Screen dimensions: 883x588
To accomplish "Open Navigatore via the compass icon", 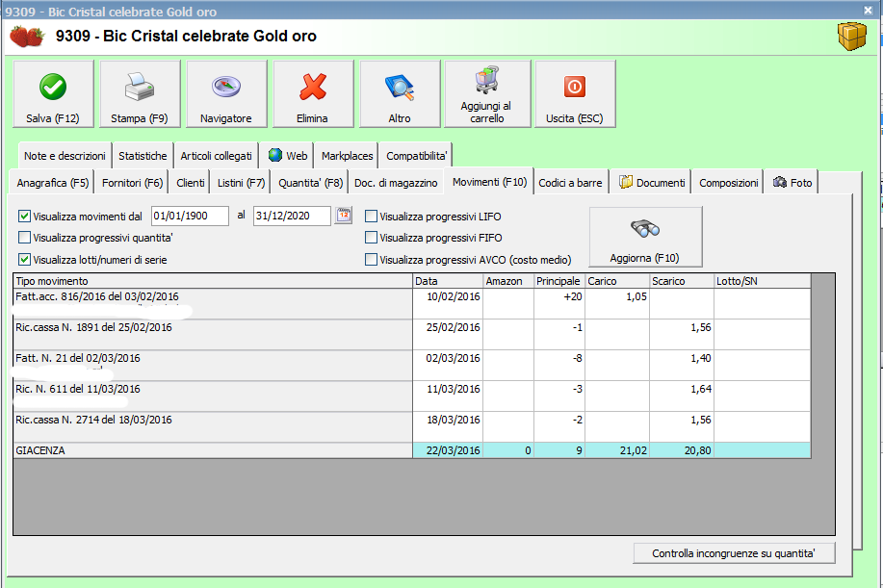I will [x=226, y=87].
